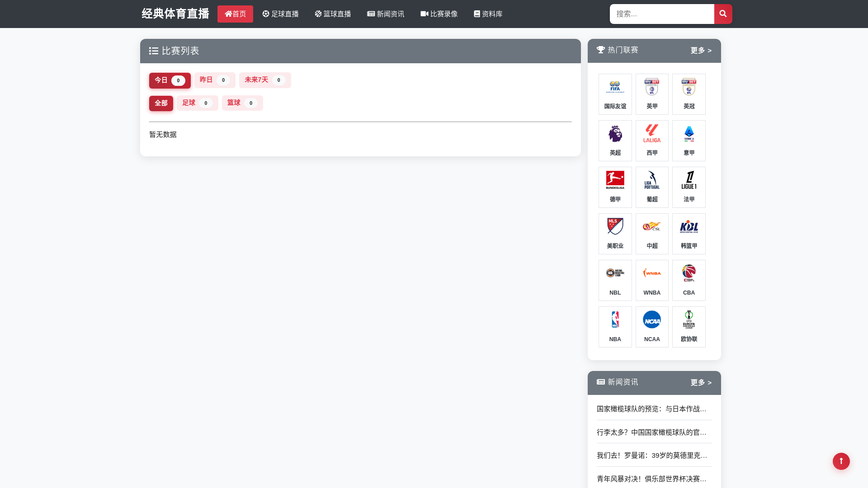Screen dimensions: 868x488
Task: Open news article 行李太多？中国国家橄榄球队
Action: [x=651, y=432]
